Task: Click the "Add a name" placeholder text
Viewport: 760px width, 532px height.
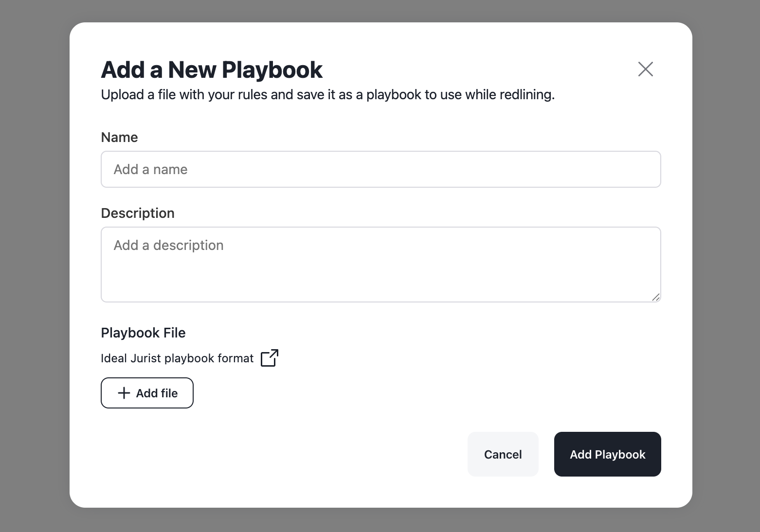Action: [150, 169]
